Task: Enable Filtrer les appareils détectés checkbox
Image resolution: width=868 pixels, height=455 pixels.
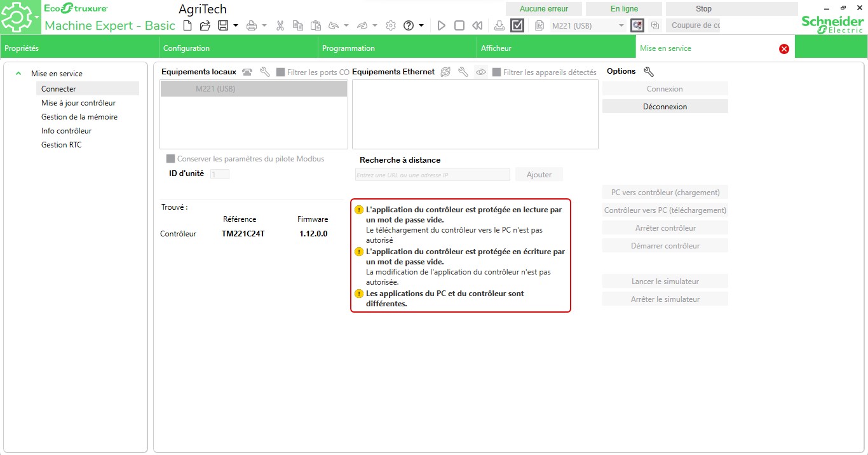Action: coord(496,72)
